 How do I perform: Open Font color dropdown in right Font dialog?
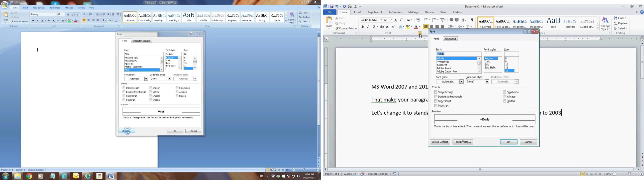click(x=461, y=82)
